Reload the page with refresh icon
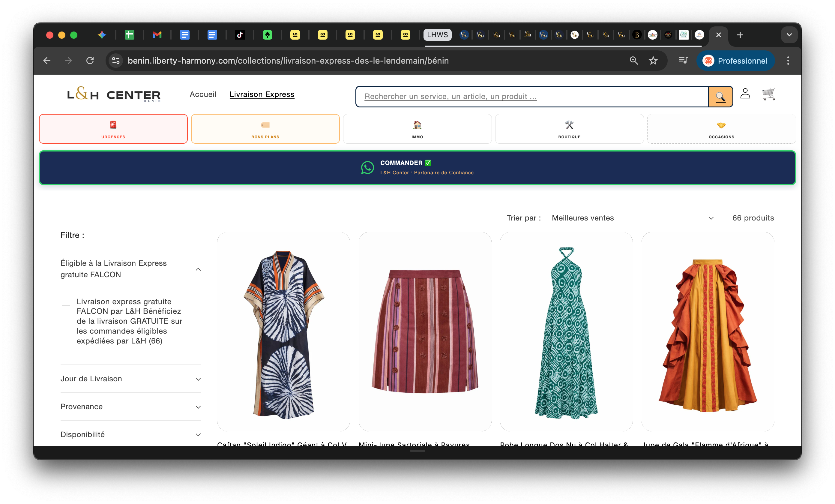This screenshot has width=835, height=504. (x=90, y=61)
